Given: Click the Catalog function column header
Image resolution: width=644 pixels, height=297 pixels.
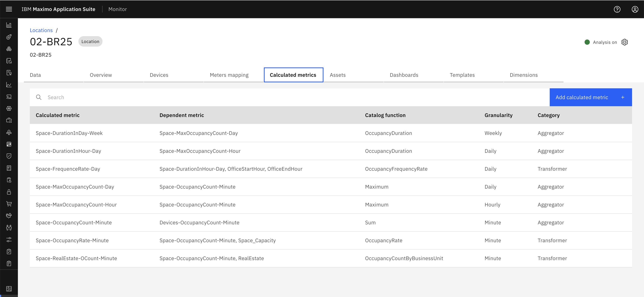Looking at the screenshot, I should (385, 115).
